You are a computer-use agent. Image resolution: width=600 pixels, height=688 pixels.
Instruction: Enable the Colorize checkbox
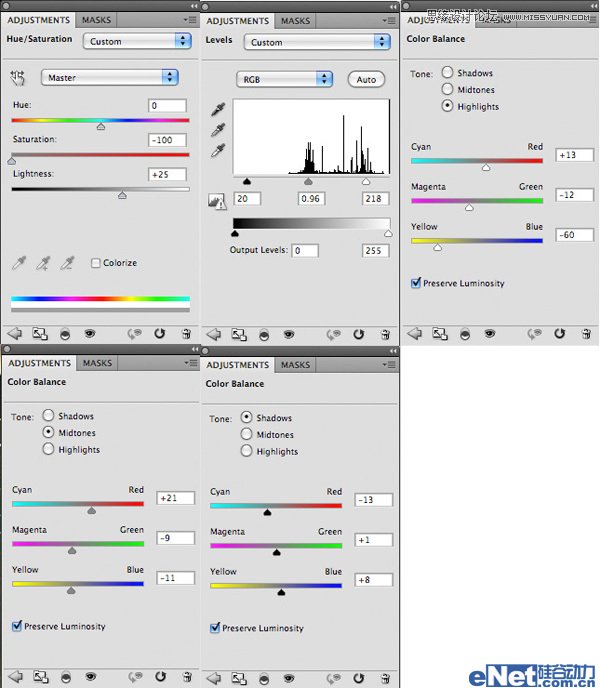96,263
